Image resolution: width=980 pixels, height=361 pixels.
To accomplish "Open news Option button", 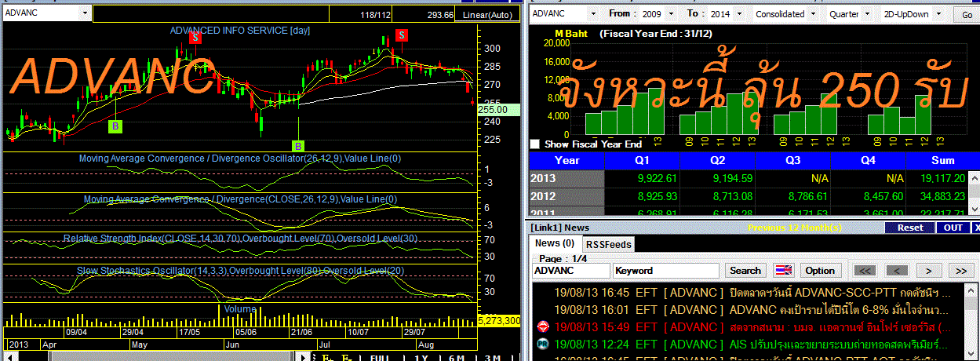I will [820, 270].
